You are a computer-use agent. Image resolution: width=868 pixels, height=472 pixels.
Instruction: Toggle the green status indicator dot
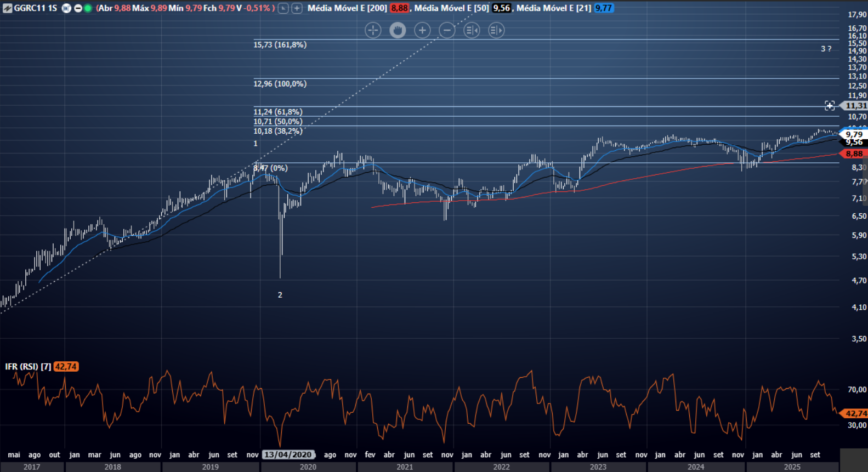click(x=88, y=8)
